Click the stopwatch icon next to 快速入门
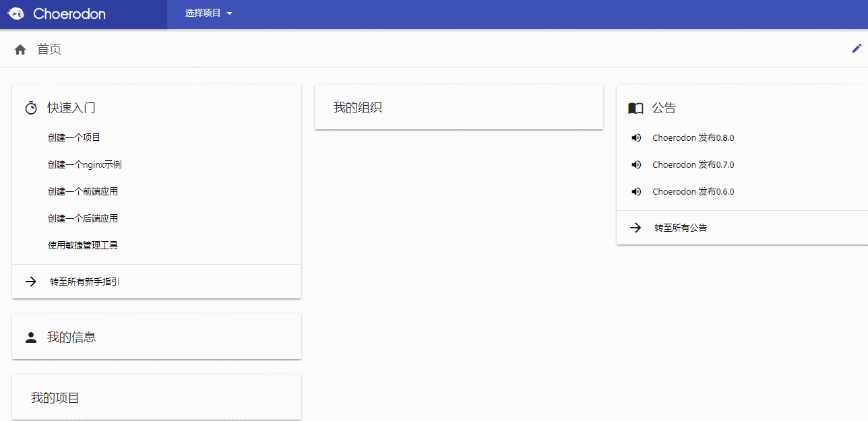 pyautogui.click(x=31, y=108)
